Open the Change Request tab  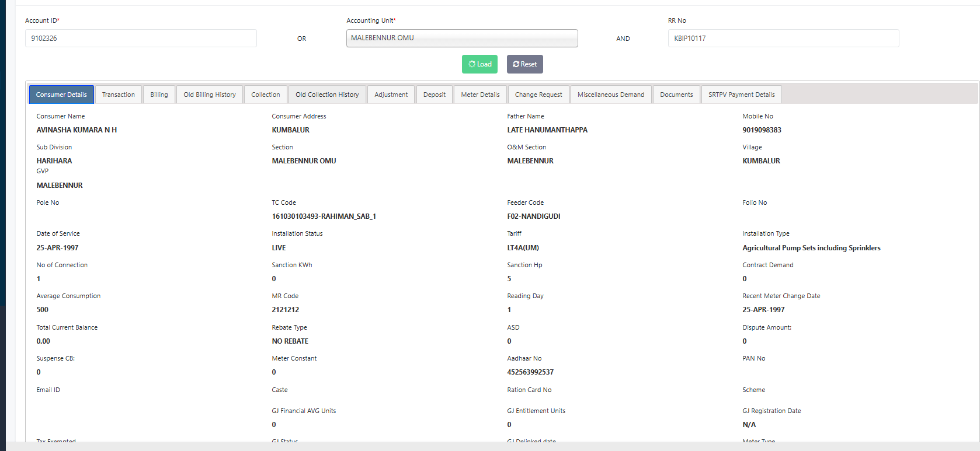pyautogui.click(x=538, y=95)
